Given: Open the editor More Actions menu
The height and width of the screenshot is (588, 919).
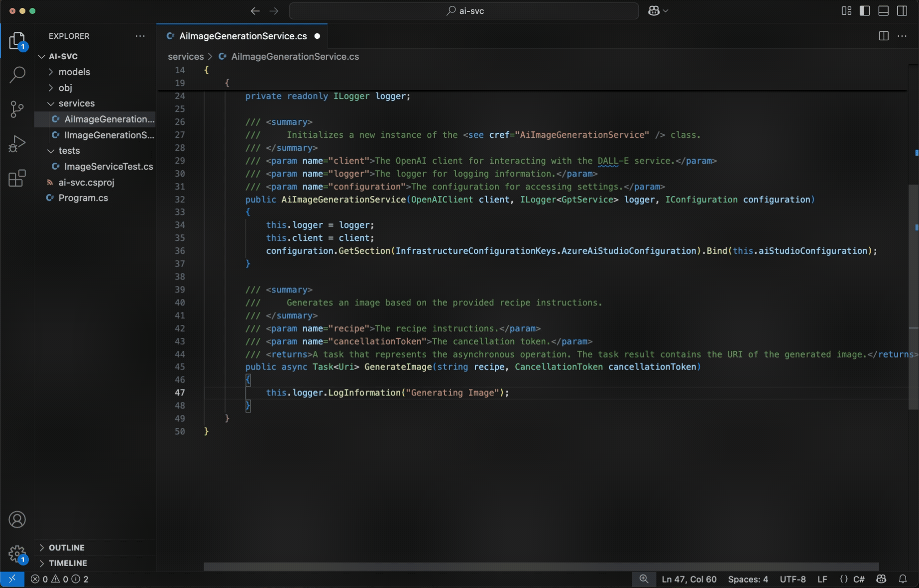Looking at the screenshot, I should tap(902, 35).
